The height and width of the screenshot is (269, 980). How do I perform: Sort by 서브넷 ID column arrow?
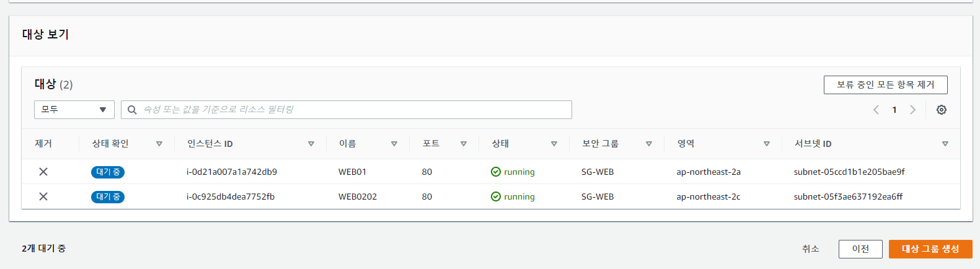point(945,144)
